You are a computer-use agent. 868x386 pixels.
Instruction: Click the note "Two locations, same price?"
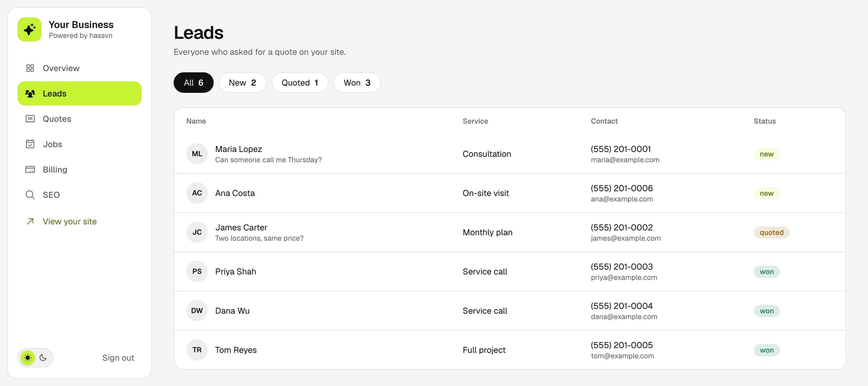coord(259,238)
